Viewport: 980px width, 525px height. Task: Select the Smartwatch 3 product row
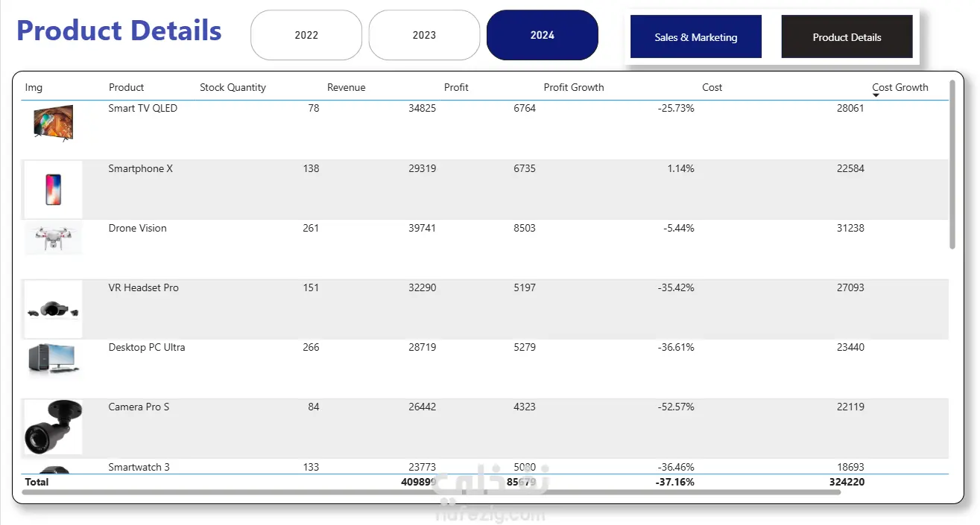pyautogui.click(x=139, y=467)
